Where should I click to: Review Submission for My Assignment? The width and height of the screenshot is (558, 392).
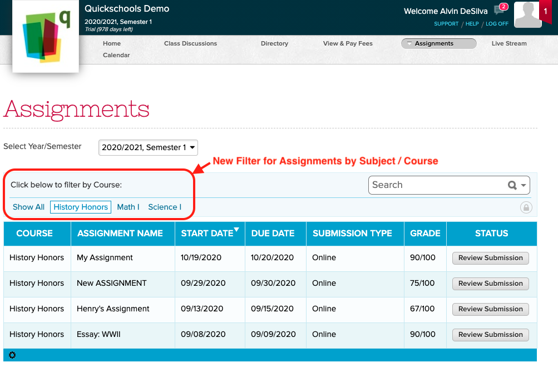[490, 258]
